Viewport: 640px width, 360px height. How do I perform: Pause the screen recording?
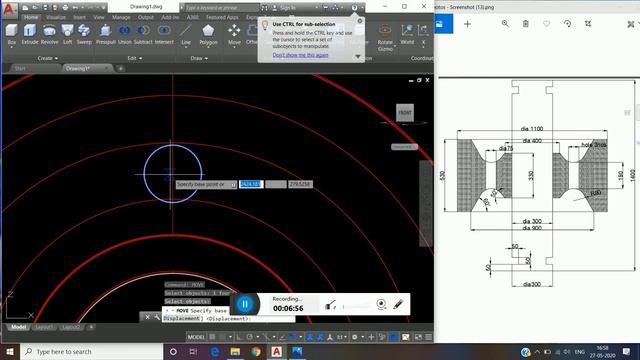[x=245, y=304]
